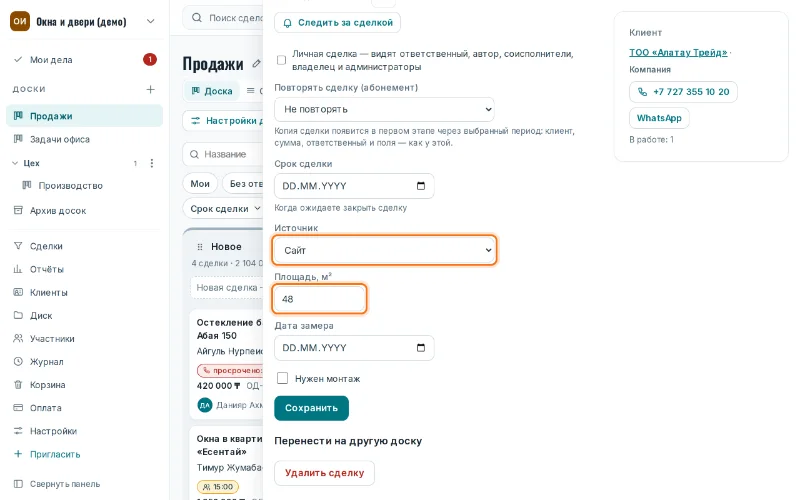
Task: Open calendar icon in Дата замера field
Action: pyautogui.click(x=421, y=347)
